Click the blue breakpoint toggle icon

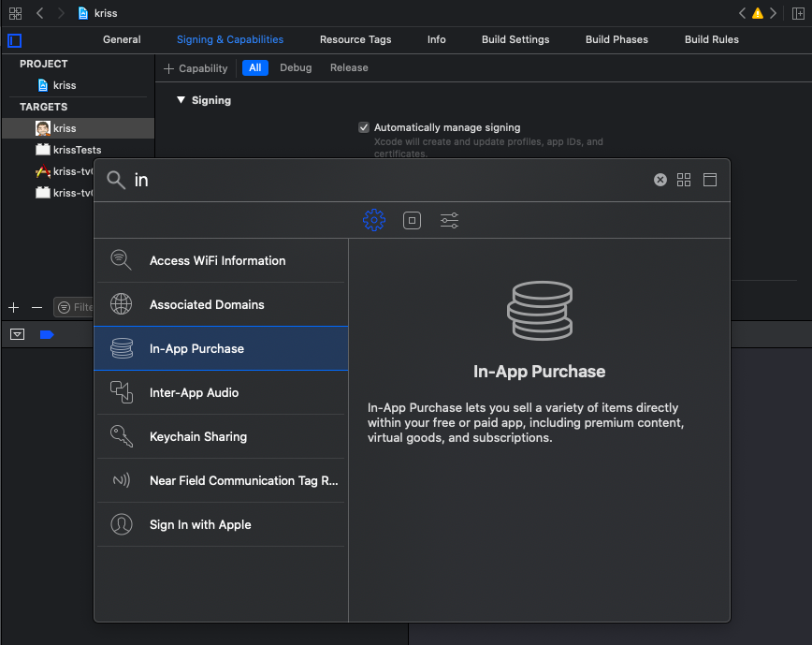pyautogui.click(x=47, y=335)
